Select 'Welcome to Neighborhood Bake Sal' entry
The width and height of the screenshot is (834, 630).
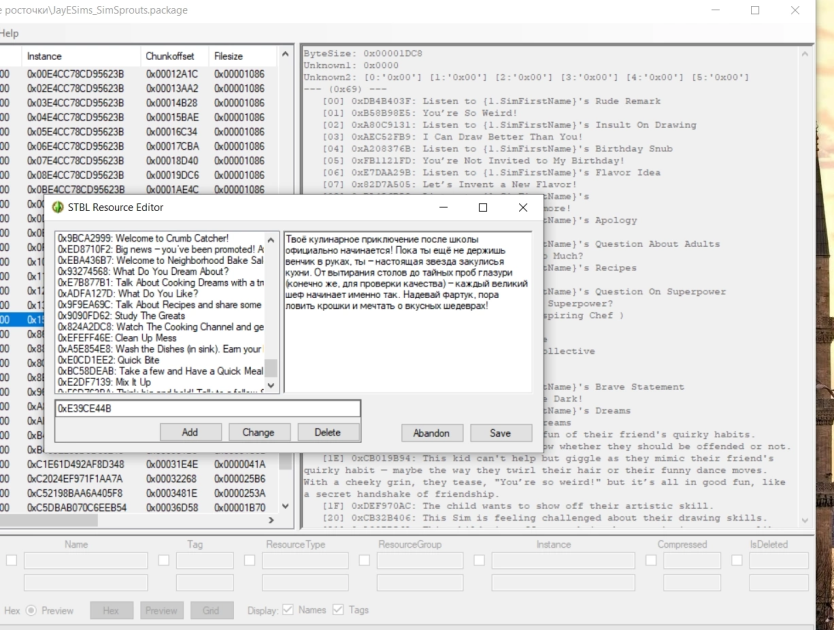click(161, 260)
